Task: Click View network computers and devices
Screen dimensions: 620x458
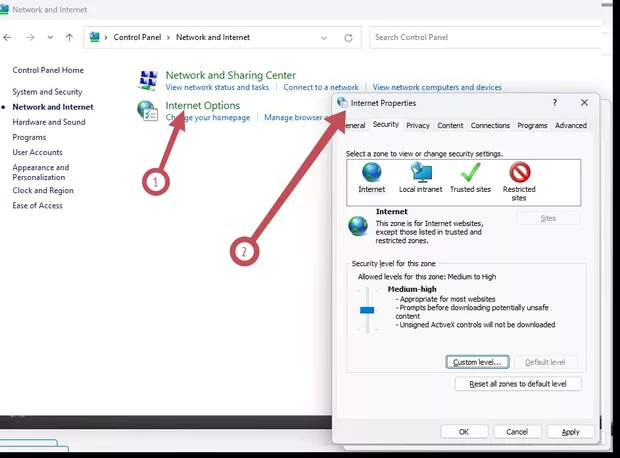Action: (437, 87)
